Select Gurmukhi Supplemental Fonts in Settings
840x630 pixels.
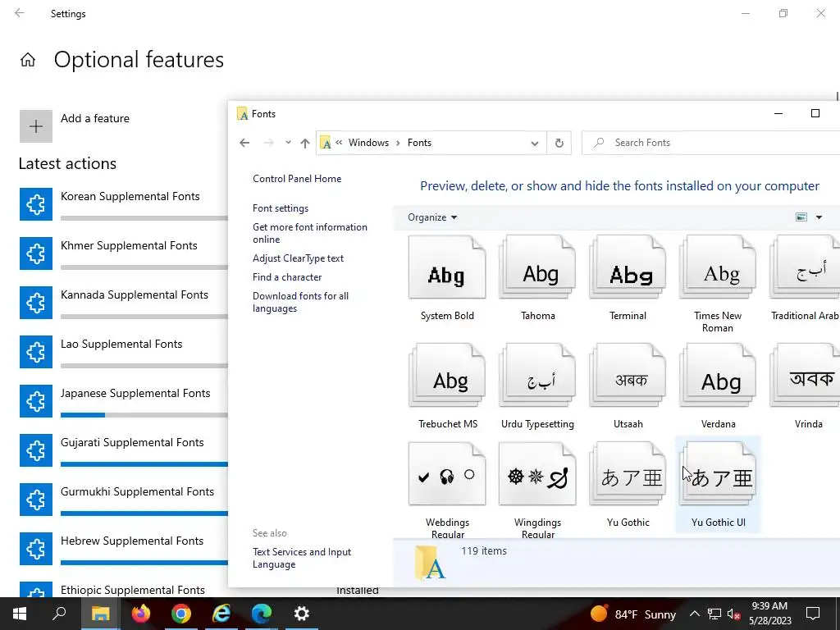point(137,492)
